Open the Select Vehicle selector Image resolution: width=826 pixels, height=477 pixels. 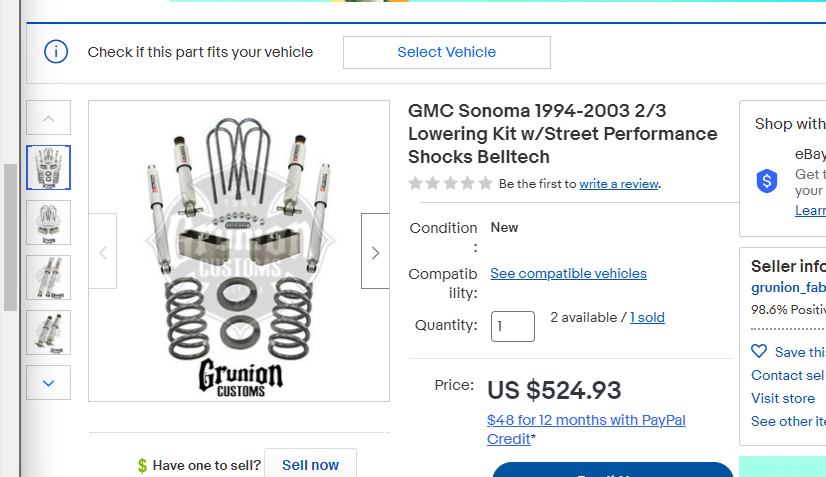[x=446, y=52]
